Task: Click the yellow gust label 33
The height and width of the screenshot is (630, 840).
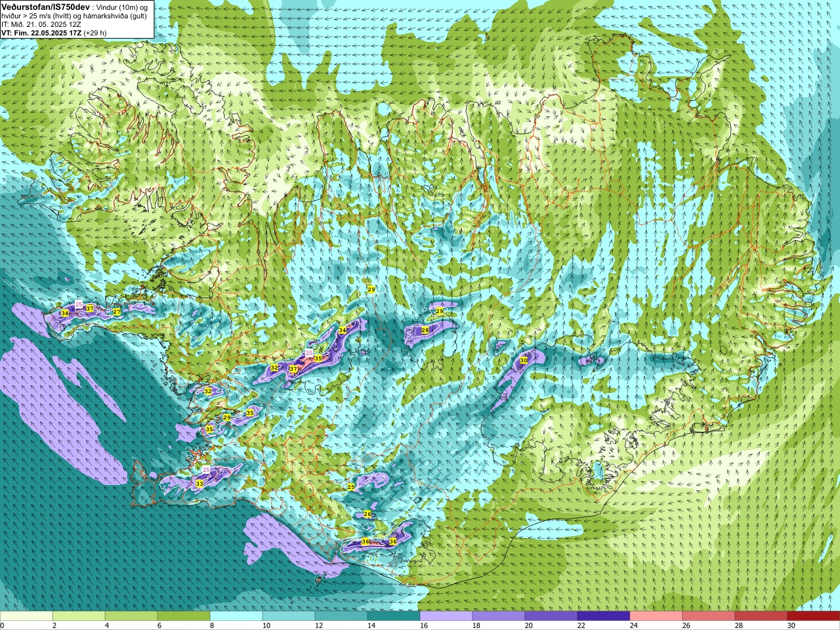Action: click(x=199, y=484)
